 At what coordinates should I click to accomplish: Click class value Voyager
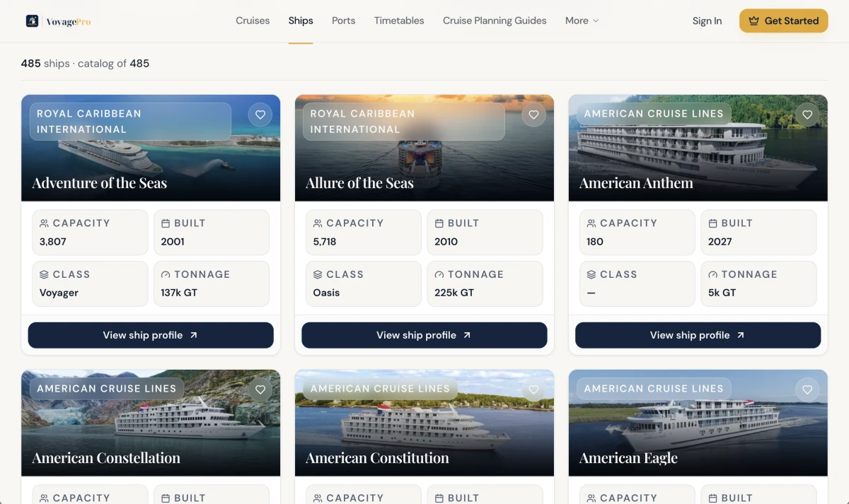(x=59, y=293)
